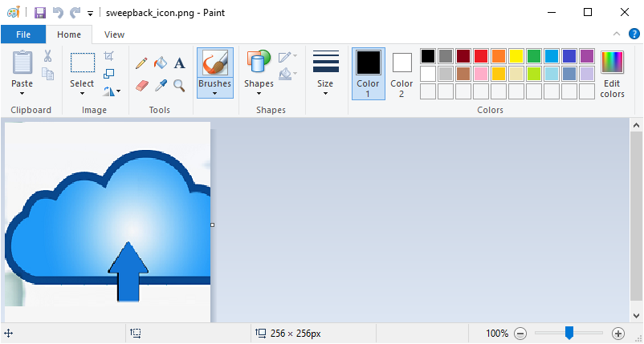Select the Fill with color bucket
The height and width of the screenshot is (344, 644).
(161, 63)
